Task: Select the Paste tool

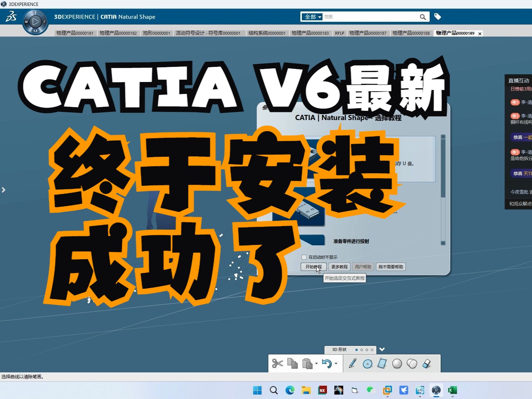Action: [x=307, y=364]
